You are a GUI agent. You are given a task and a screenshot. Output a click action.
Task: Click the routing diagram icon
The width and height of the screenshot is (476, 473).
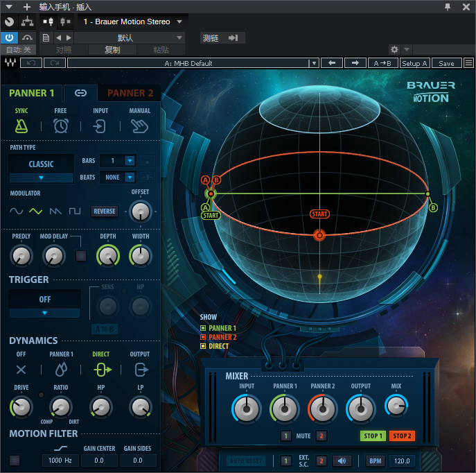click(x=27, y=21)
